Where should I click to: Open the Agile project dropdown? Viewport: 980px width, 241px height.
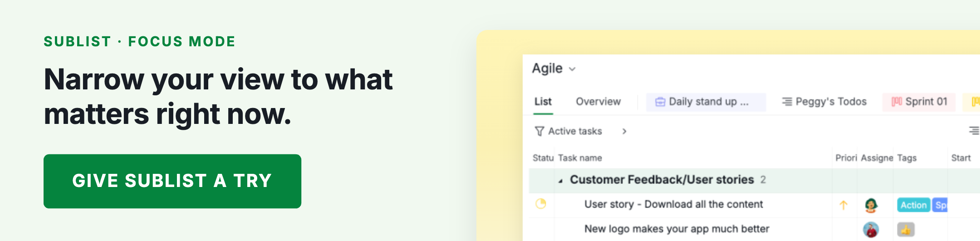point(554,69)
